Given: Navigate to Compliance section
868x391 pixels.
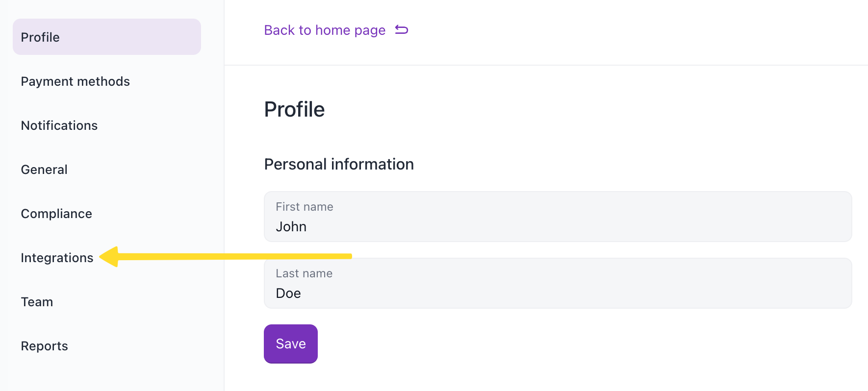Looking at the screenshot, I should [x=56, y=214].
